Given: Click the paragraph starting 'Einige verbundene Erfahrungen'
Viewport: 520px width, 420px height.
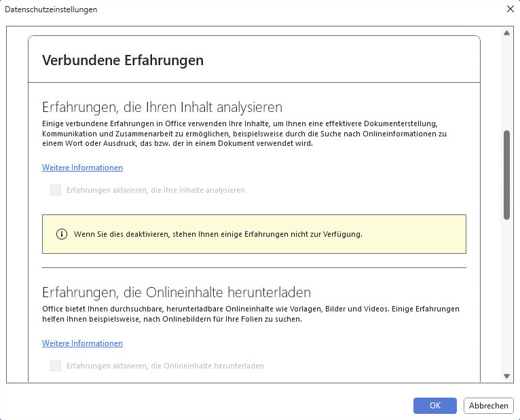Looking at the screenshot, I should click(244, 134).
